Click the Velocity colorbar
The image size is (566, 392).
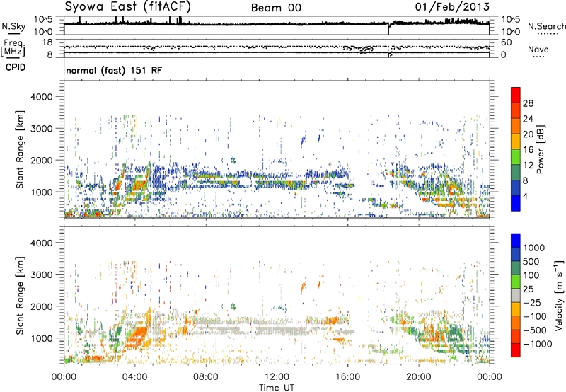tap(516, 295)
